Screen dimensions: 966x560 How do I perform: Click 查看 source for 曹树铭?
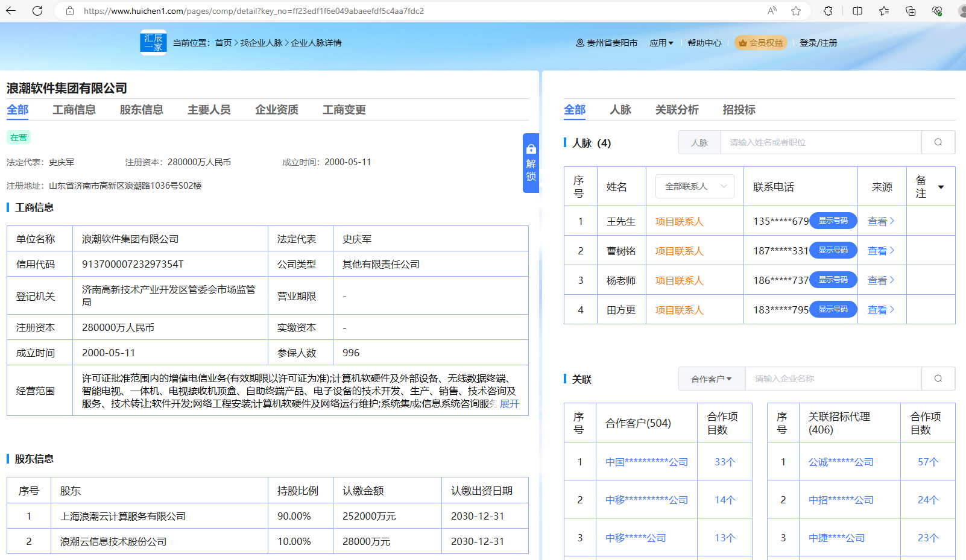[881, 251]
